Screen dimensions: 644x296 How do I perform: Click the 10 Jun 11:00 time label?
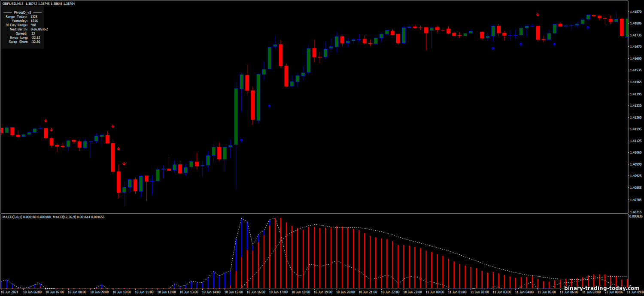[x=144, y=292]
